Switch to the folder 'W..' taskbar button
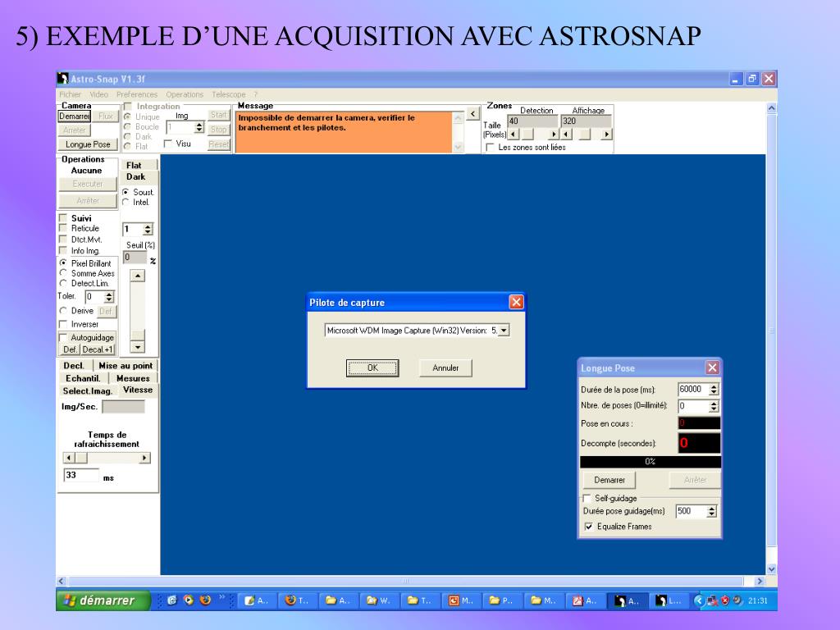This screenshot has width=840, height=630. (379, 600)
